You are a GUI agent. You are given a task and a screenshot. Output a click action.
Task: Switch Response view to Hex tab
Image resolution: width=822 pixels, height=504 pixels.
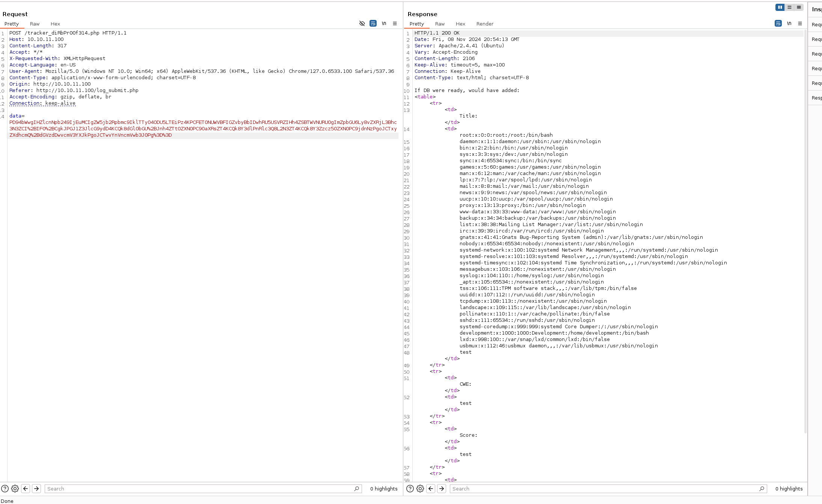point(460,24)
